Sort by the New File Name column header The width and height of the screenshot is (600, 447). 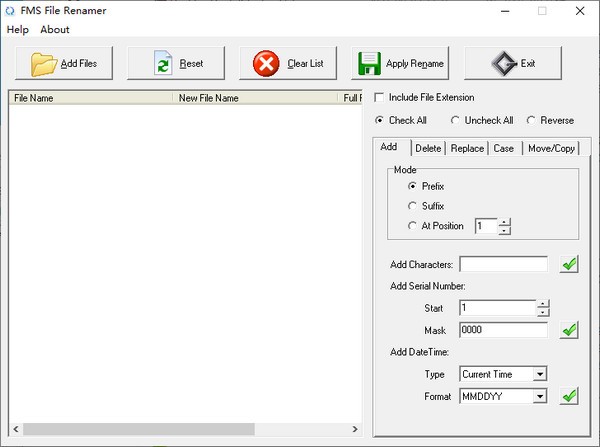point(255,98)
